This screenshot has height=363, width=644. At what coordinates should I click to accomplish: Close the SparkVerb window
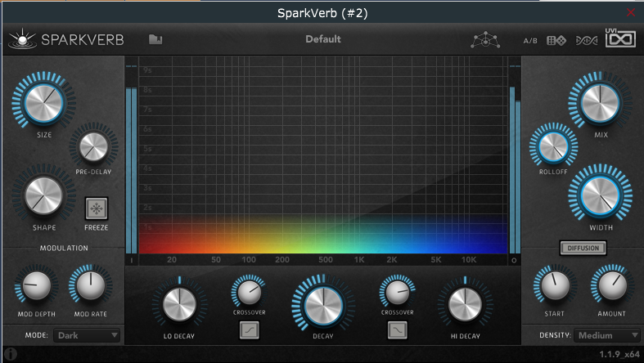[631, 13]
